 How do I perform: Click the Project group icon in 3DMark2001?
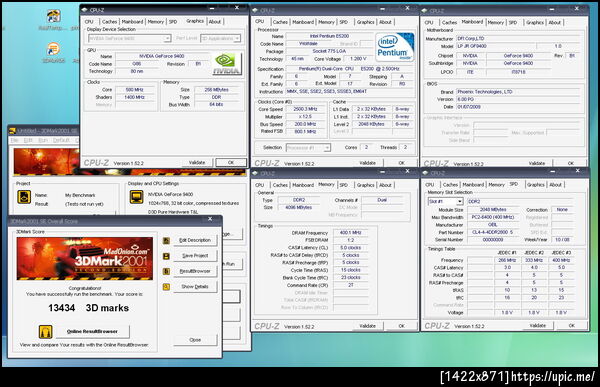[x=24, y=197]
